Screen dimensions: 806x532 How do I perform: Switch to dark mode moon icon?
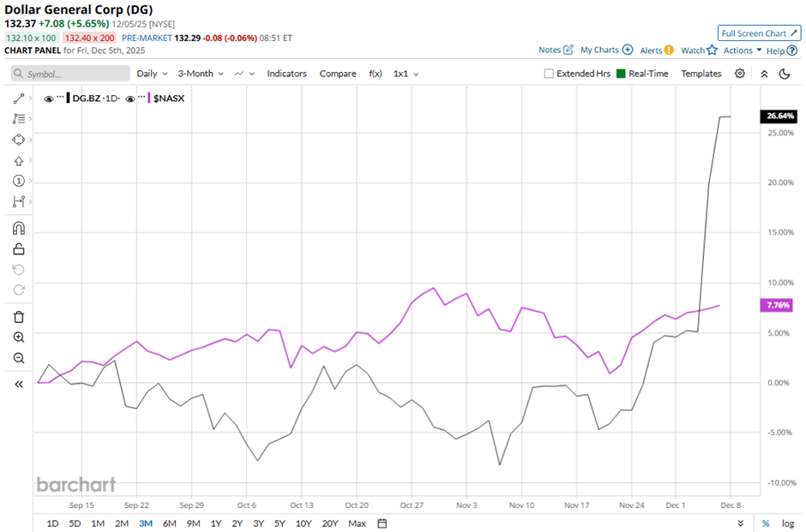785,74
